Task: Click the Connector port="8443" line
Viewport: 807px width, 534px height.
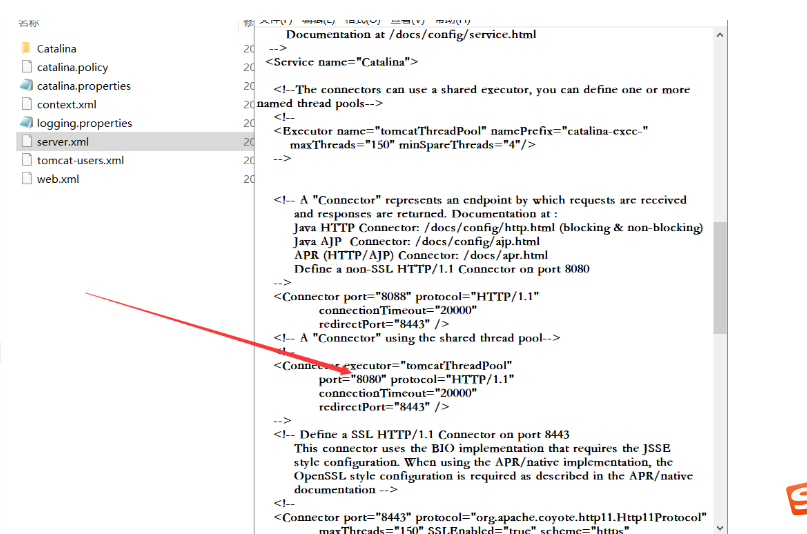Action: coord(490,517)
